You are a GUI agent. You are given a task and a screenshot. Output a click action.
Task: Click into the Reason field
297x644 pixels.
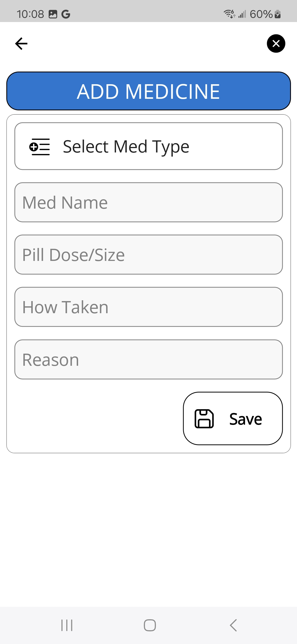click(148, 359)
